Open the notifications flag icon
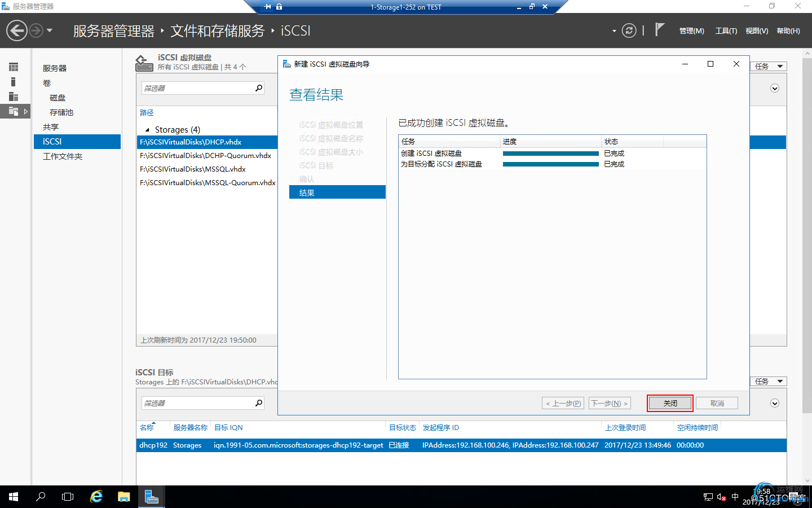 (x=659, y=29)
